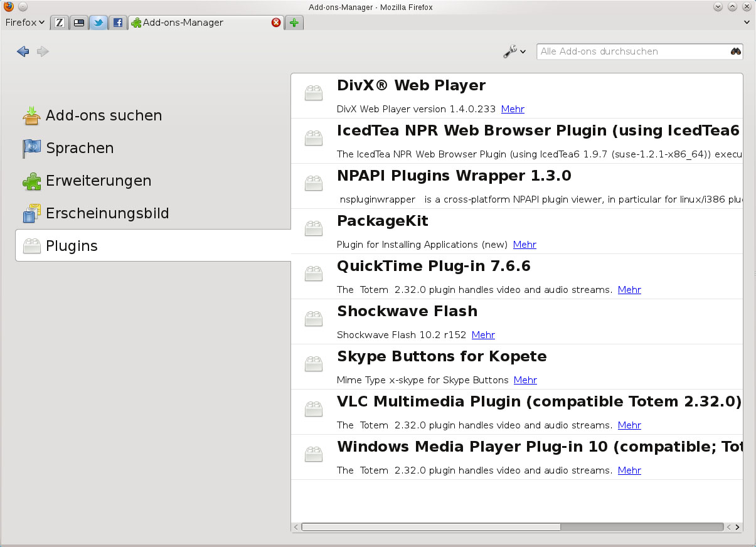Click the Add-ons suchen star icon
The image size is (756, 547).
[x=31, y=115]
